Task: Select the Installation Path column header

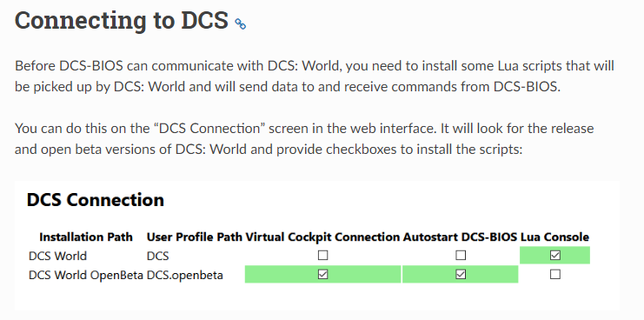Action: [86, 237]
